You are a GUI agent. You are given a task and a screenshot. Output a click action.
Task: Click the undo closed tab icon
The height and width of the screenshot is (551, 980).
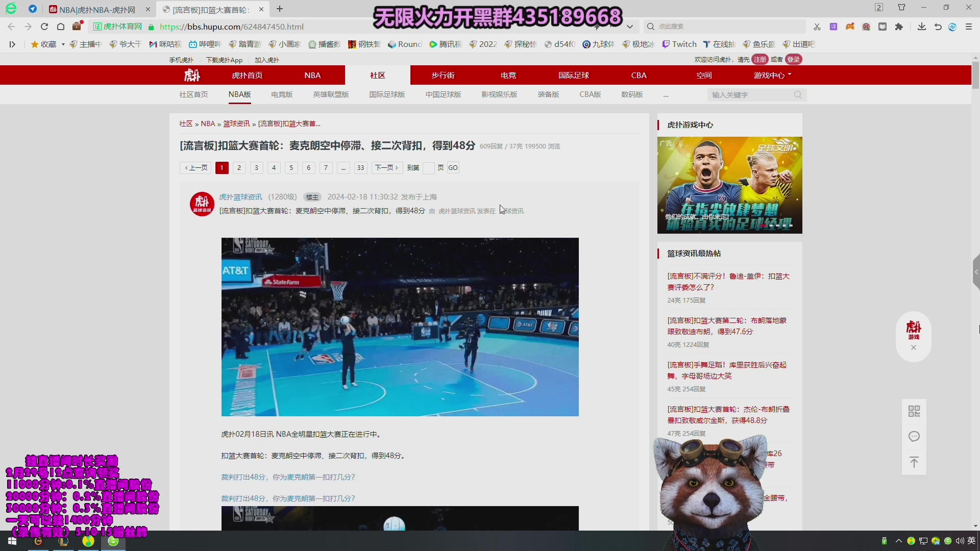(938, 27)
